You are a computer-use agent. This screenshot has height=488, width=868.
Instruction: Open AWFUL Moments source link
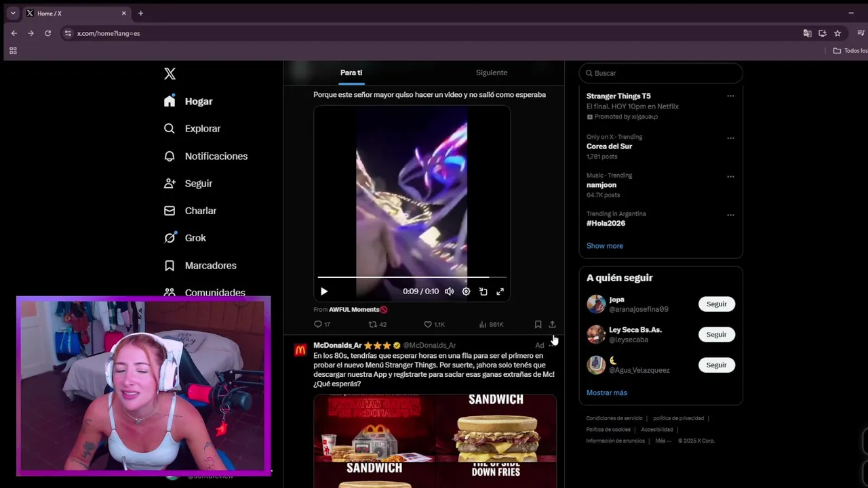(x=357, y=310)
